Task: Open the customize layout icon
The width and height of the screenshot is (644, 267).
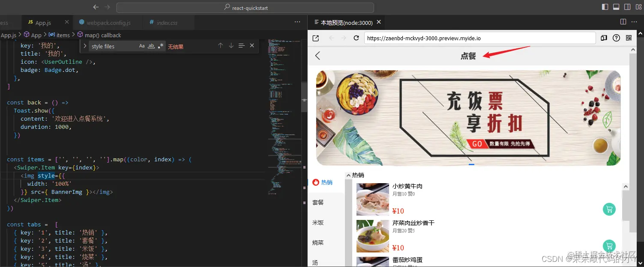Action: [x=638, y=7]
